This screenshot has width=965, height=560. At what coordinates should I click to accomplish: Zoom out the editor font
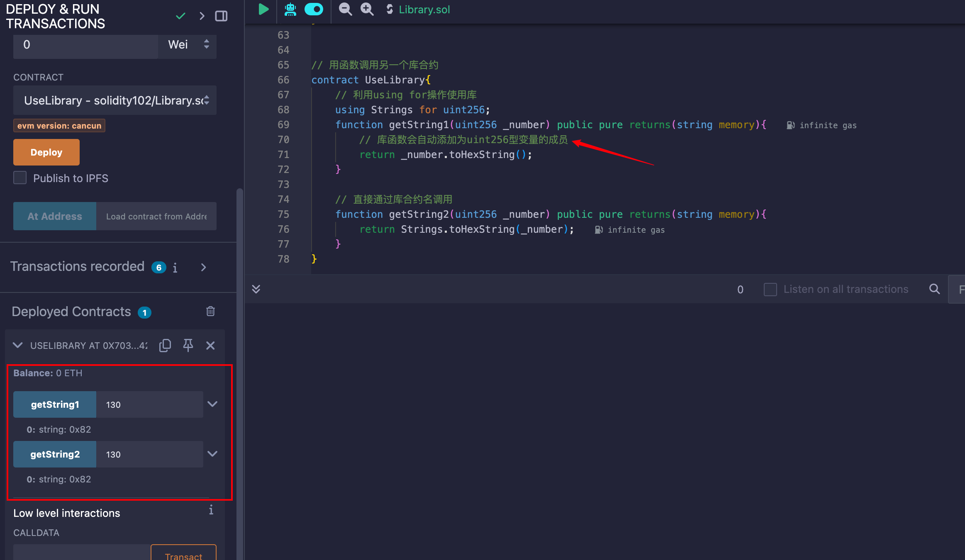(345, 9)
